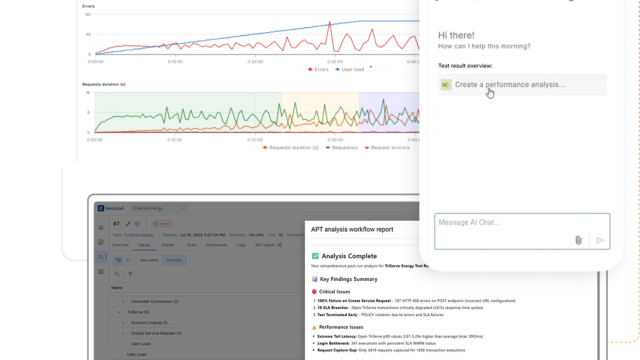Click the send message arrow icon

(x=600, y=240)
